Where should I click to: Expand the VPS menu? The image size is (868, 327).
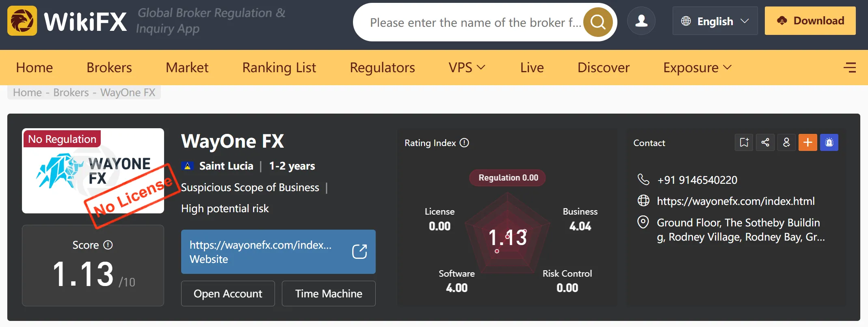pyautogui.click(x=467, y=67)
